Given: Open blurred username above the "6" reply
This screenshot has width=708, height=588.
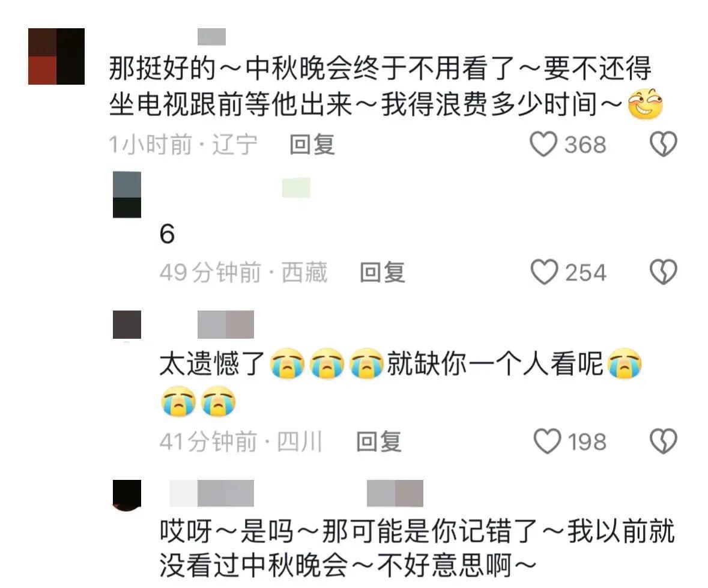Looking at the screenshot, I should coord(296,188).
